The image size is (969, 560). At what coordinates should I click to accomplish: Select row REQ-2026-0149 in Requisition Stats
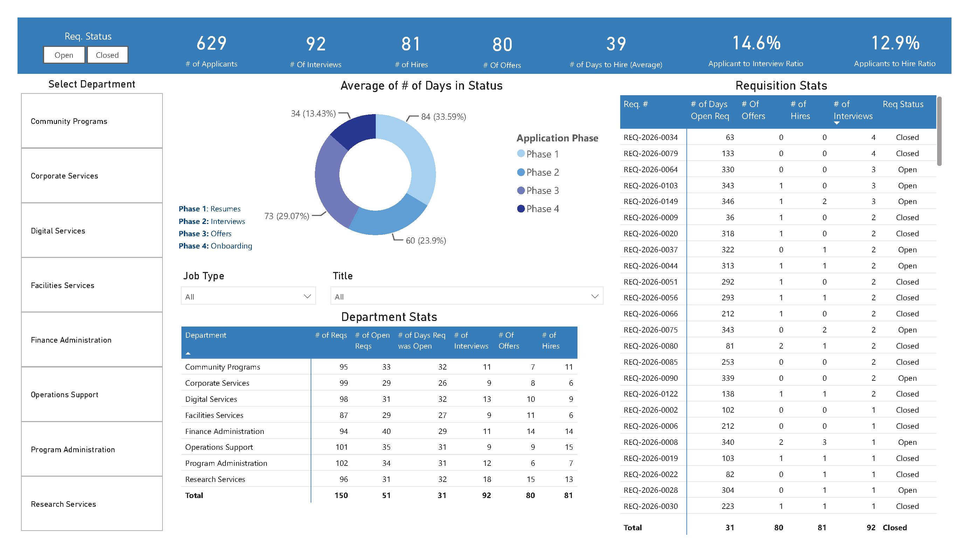[x=778, y=201]
